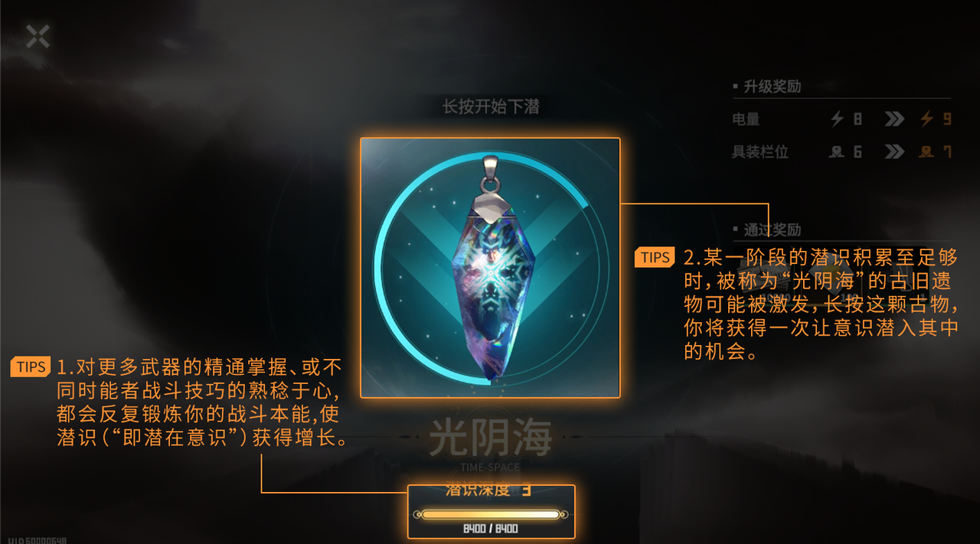Click the grey 具装栏位 slot icon beside 6
The height and width of the screenshot is (544, 980).
(837, 151)
